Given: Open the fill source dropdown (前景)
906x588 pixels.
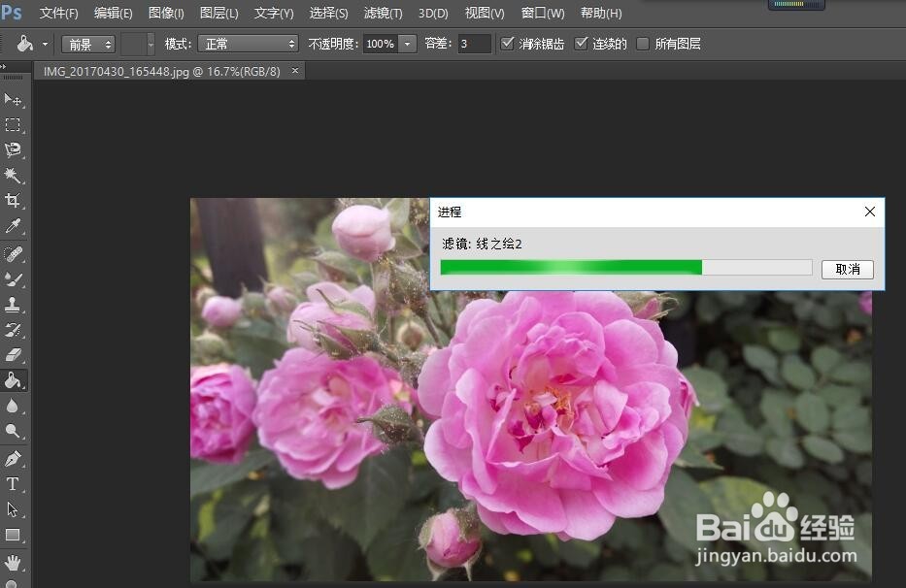Looking at the screenshot, I should (88, 44).
